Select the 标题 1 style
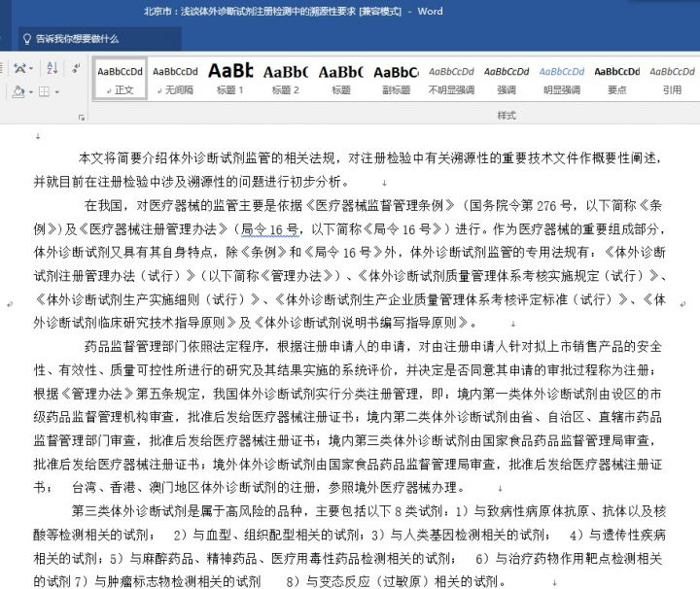This screenshot has height=589, width=700. [230, 78]
